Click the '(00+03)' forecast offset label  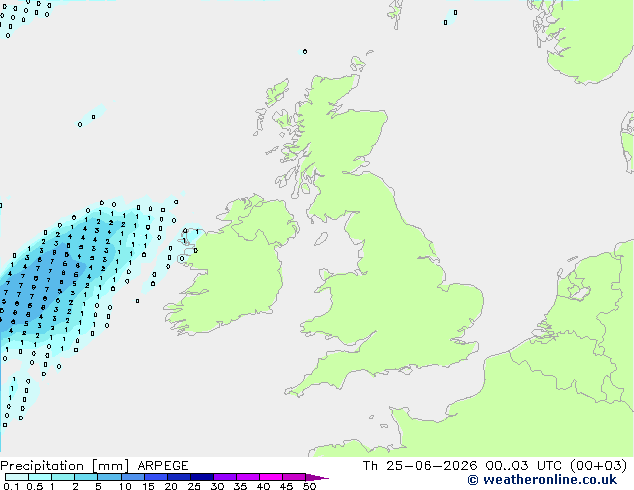pos(598,466)
